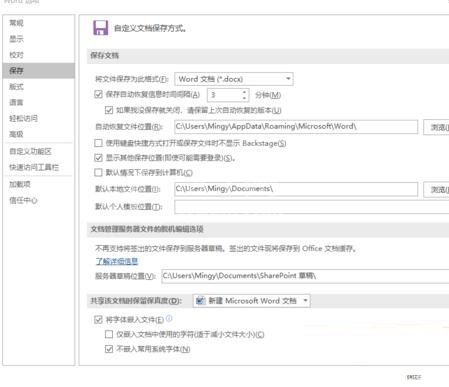Open the 加载项 category
The image size is (449, 387).
(x=20, y=184)
